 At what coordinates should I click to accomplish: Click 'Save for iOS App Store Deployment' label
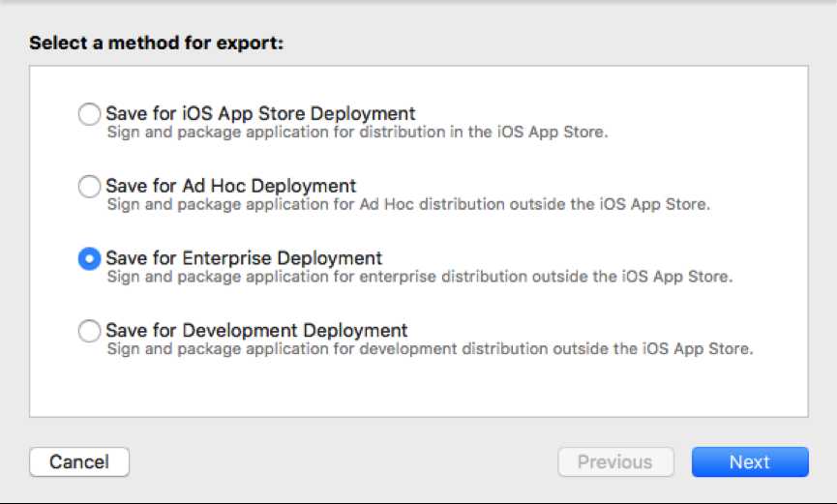coord(260,114)
